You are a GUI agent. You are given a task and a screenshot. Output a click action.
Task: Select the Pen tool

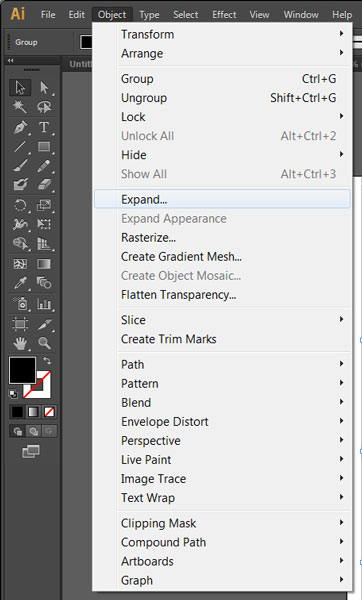tap(20, 127)
